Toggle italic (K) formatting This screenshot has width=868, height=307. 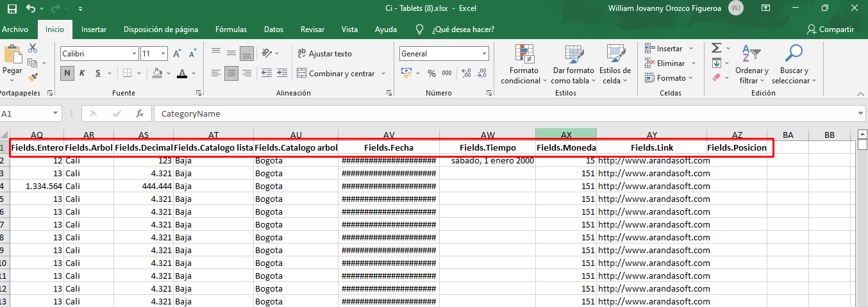82,73
